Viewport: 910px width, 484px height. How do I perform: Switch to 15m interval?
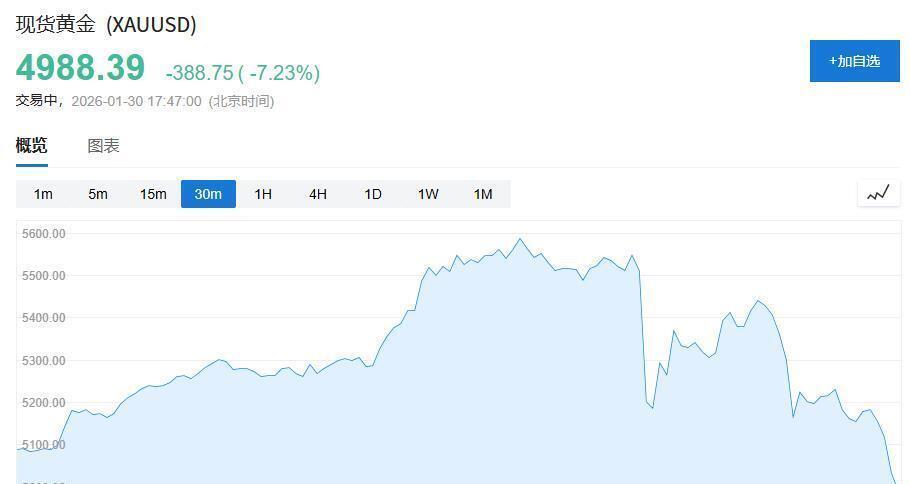point(153,194)
